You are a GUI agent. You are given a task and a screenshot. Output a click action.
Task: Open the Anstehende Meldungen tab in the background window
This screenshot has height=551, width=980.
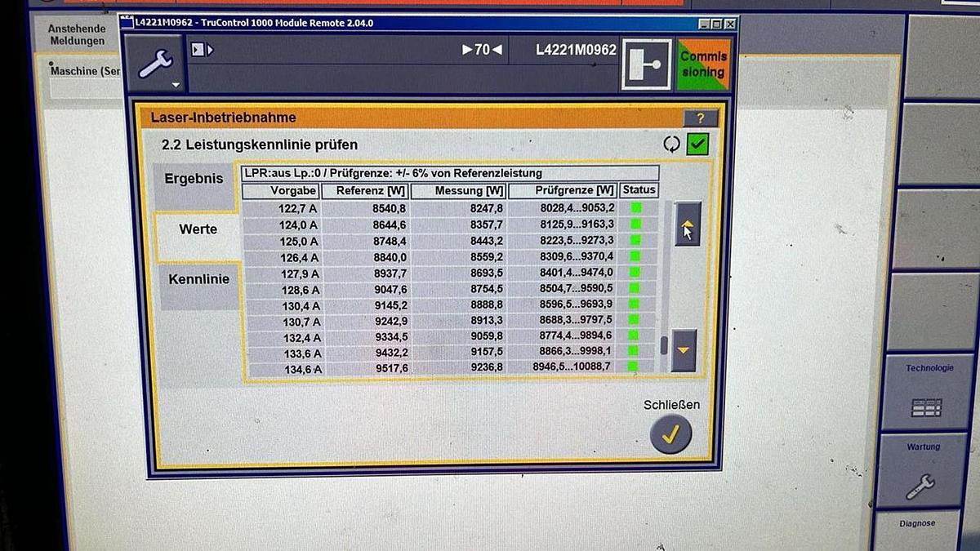[77, 35]
